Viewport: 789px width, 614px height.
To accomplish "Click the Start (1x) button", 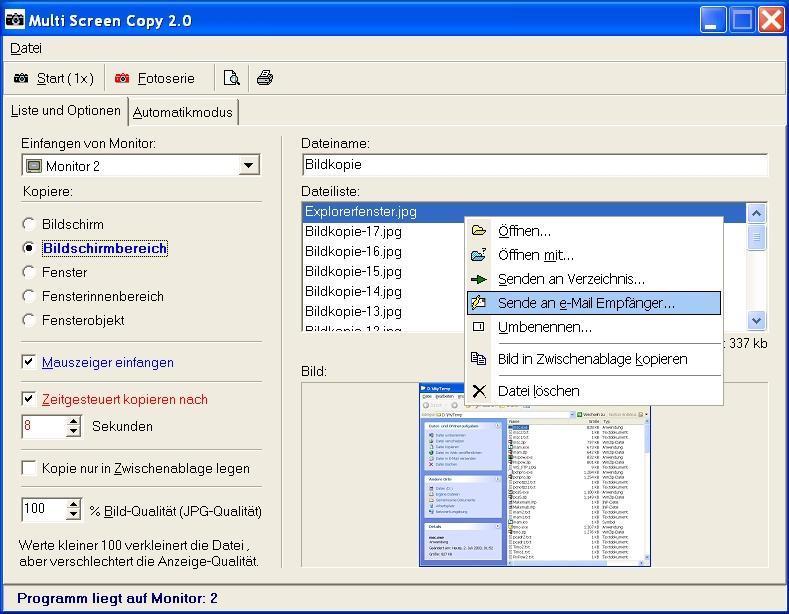I will point(54,78).
